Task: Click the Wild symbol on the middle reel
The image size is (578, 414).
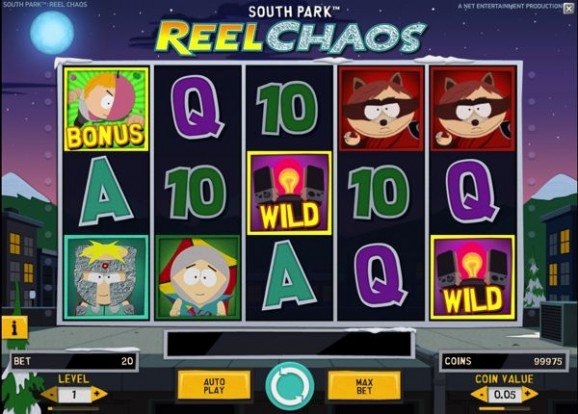Action: pos(289,193)
